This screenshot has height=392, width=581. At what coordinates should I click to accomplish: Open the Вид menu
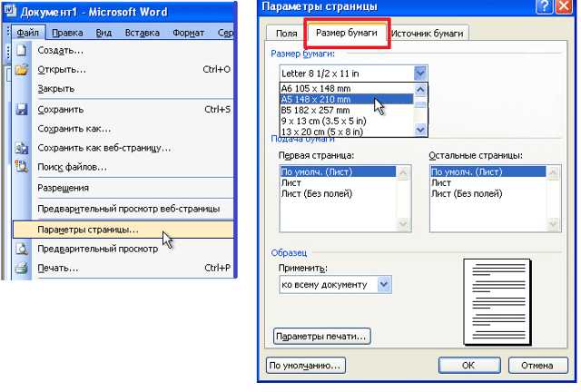(103, 33)
